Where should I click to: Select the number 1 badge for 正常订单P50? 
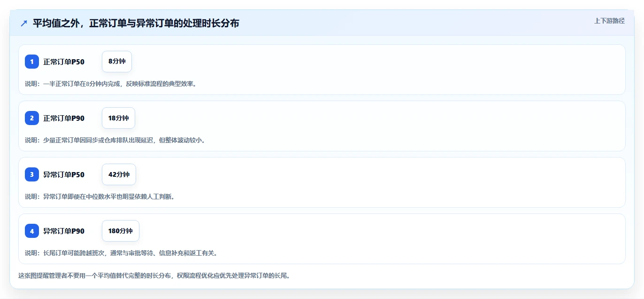click(x=32, y=62)
